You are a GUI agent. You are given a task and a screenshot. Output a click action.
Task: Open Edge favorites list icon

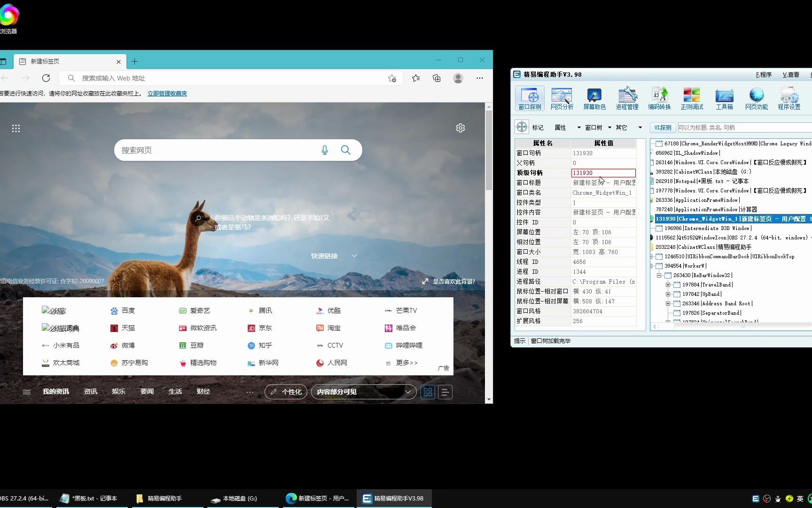[416, 78]
